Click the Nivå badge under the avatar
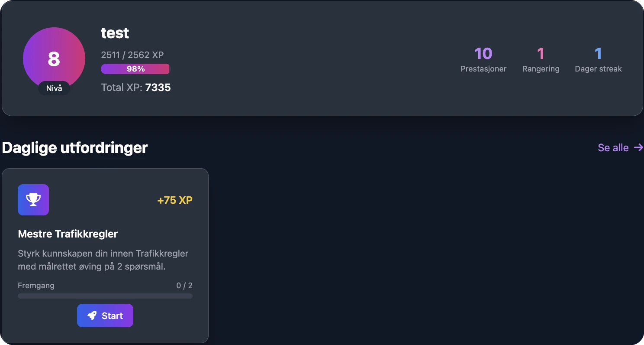Screen dimensions: 644x345 tap(54, 88)
